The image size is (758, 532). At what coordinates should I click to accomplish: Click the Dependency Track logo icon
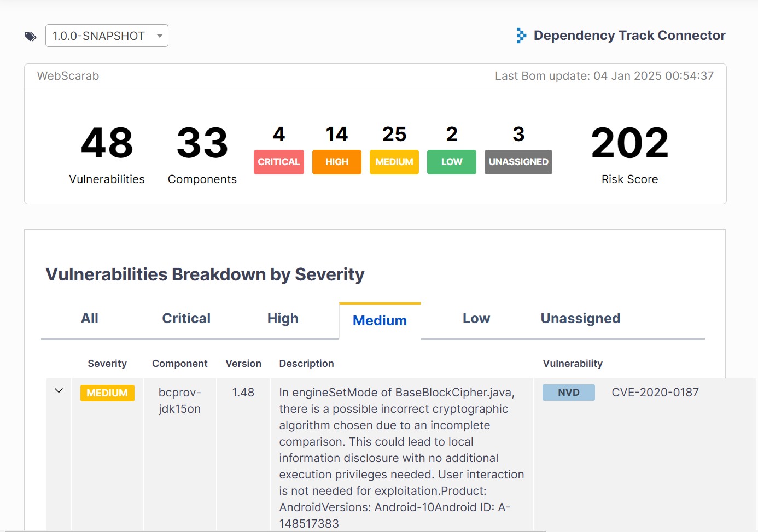click(521, 36)
